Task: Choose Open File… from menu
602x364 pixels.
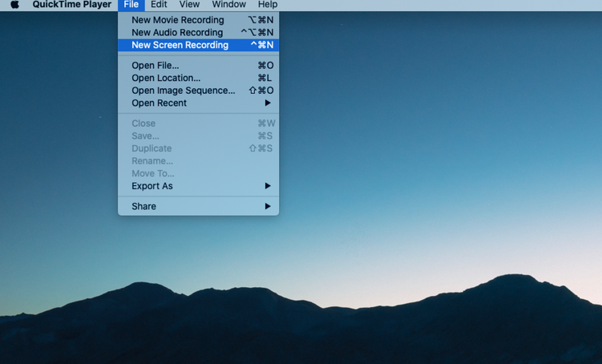Action: click(x=199, y=65)
